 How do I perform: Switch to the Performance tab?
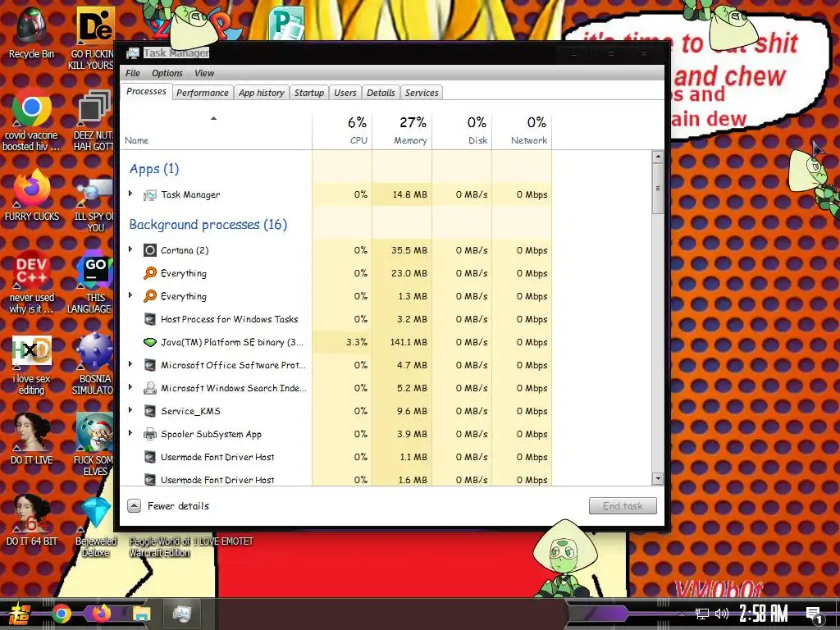203,93
